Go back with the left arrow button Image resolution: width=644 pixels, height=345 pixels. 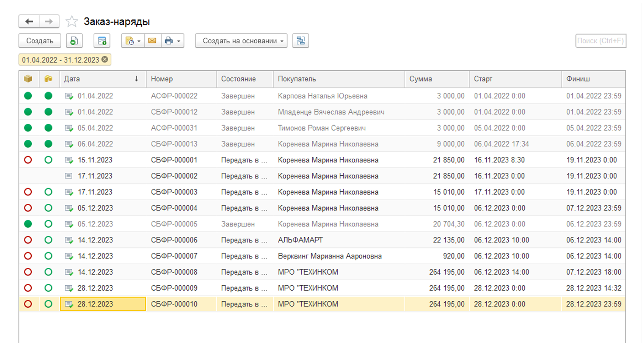29,22
